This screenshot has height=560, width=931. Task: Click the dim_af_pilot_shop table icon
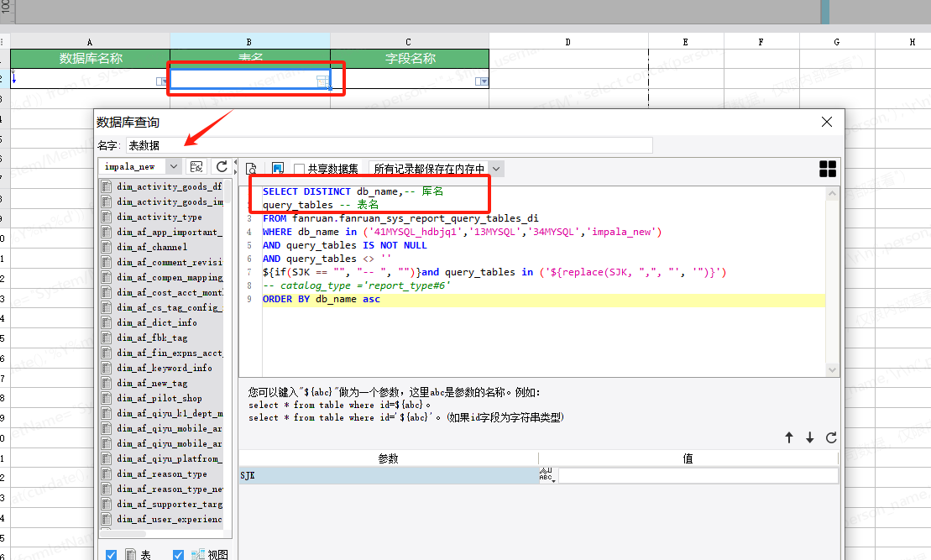[x=107, y=399]
